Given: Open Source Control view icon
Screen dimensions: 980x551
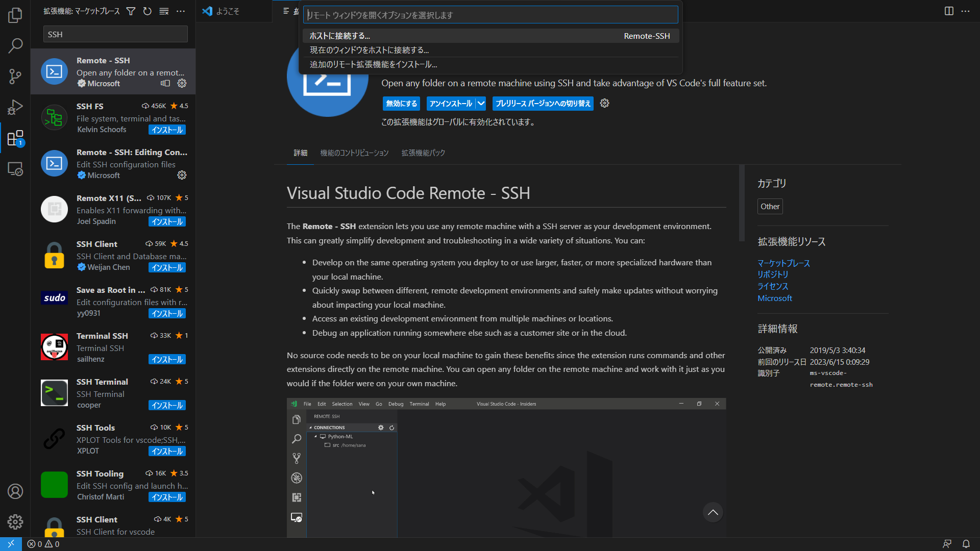Looking at the screenshot, I should (x=15, y=77).
